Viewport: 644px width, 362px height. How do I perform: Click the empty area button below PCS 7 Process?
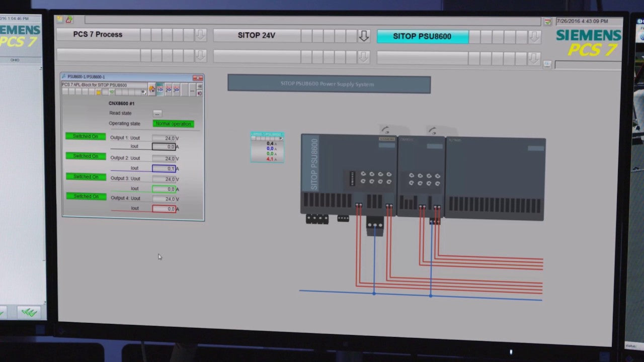[98, 55]
